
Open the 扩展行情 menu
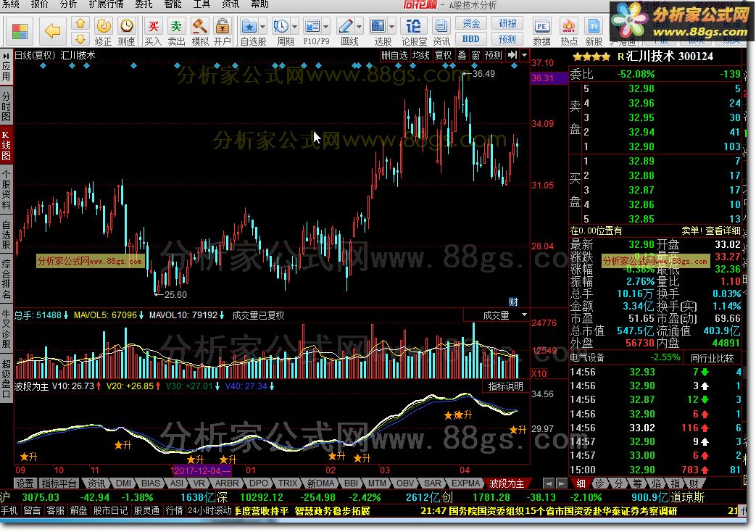[106, 5]
